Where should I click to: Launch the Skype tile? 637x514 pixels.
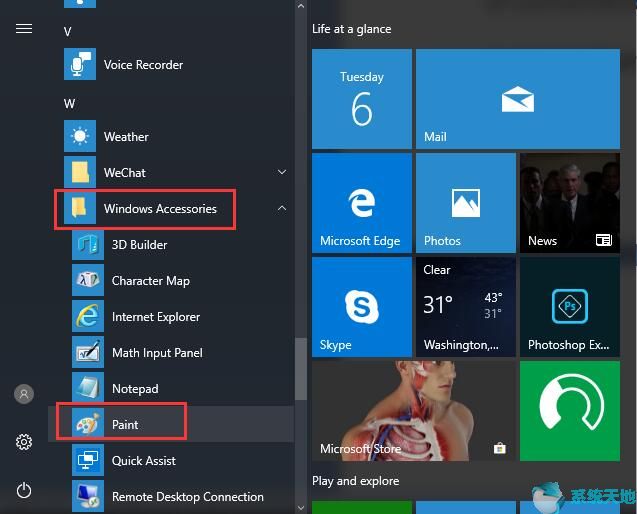362,307
